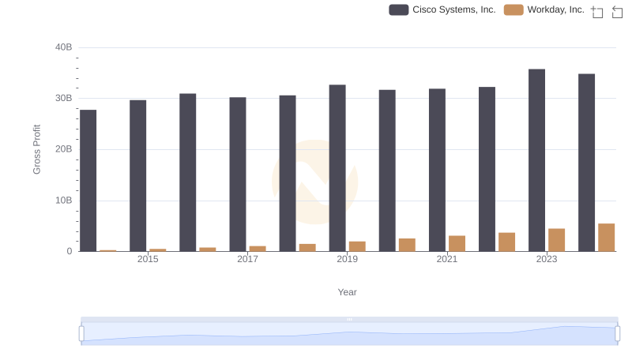Click the '0' y-axis label

click(70, 251)
